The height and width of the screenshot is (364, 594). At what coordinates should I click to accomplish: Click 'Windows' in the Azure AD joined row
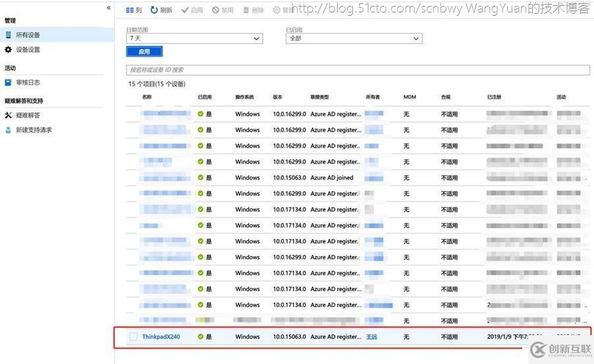pyautogui.click(x=248, y=178)
